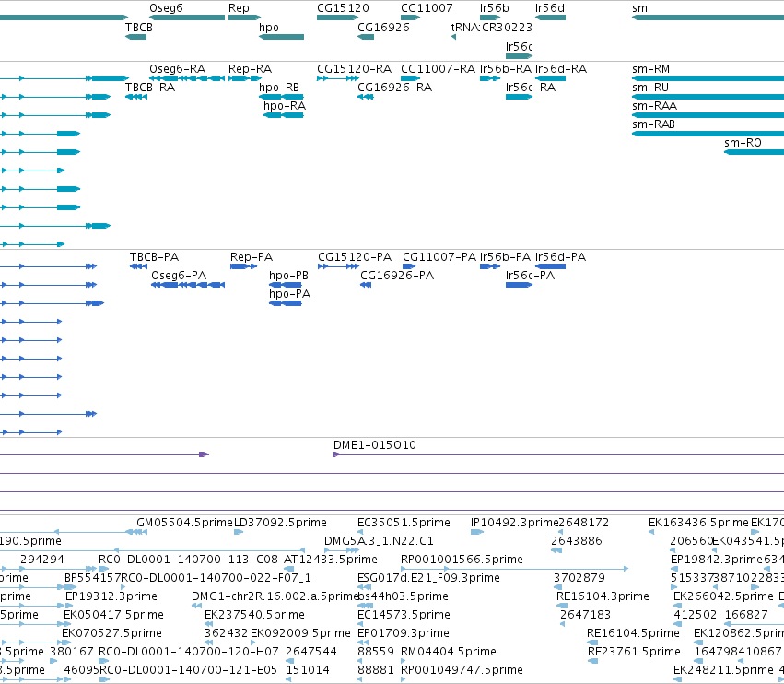Screen dimensions: 784x684
Task: Select the Ir56b-RA transcript
Action: (x=490, y=78)
